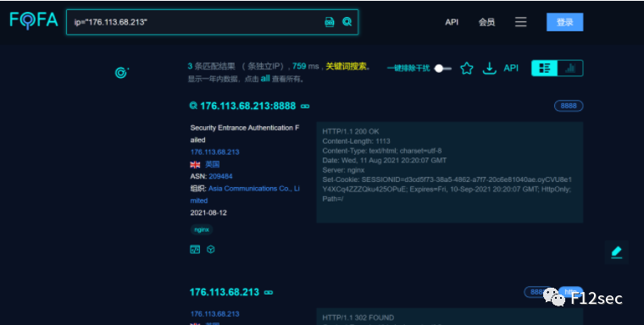Click Security Entrance Authentication Failed title text
This screenshot has width=644, height=325.
click(245, 134)
